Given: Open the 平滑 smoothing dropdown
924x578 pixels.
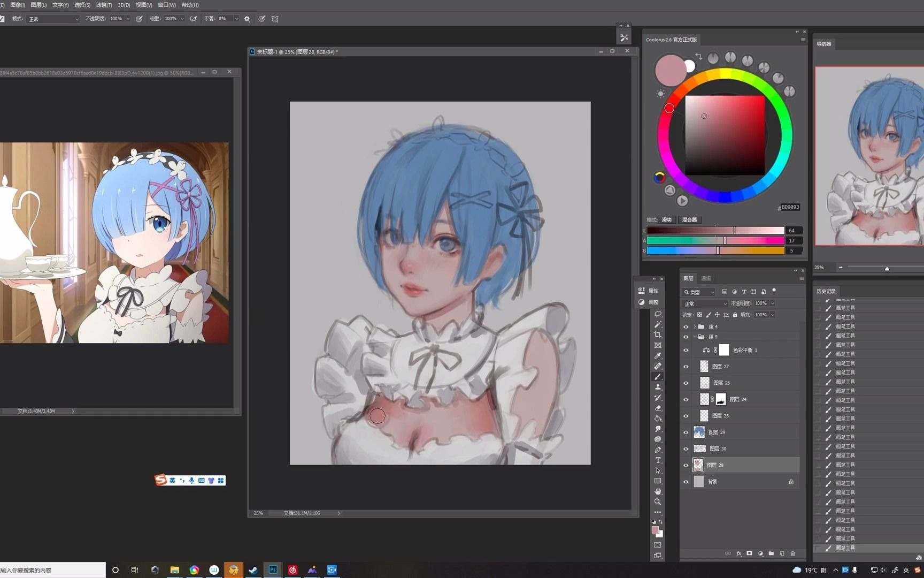Looking at the screenshot, I should (236, 19).
